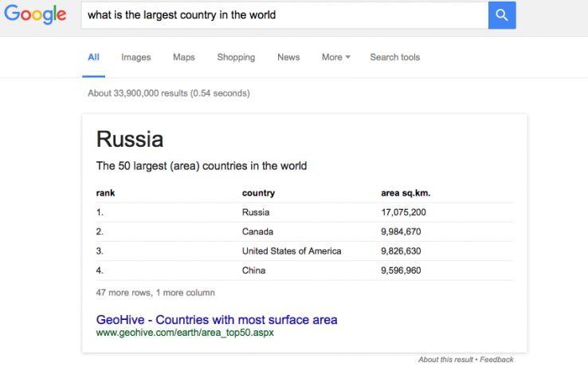Screen dimensions: 588x367
Task: Click in the search query field
Action: (283, 15)
